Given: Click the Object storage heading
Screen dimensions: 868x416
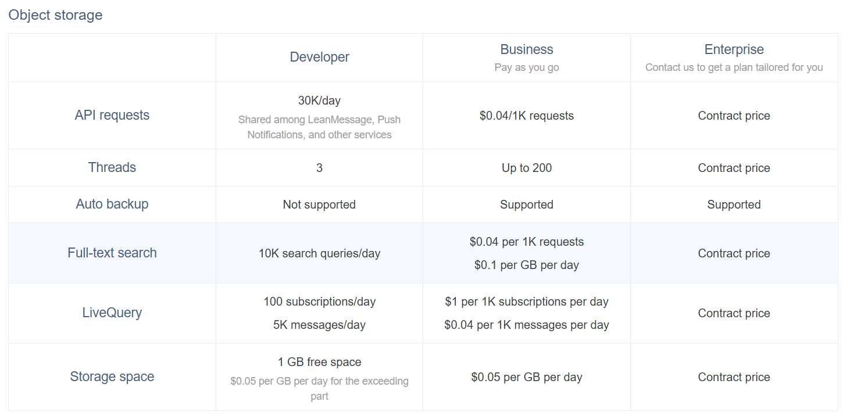Looking at the screenshot, I should click(55, 15).
